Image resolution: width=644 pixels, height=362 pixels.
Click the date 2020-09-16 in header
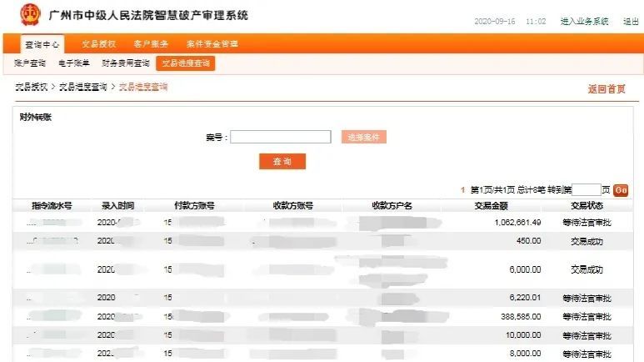pyautogui.click(x=495, y=22)
